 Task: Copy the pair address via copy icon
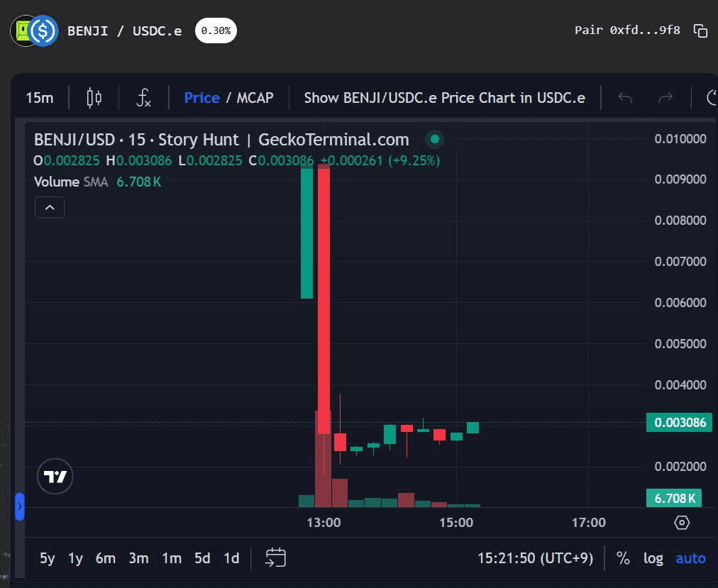[701, 31]
